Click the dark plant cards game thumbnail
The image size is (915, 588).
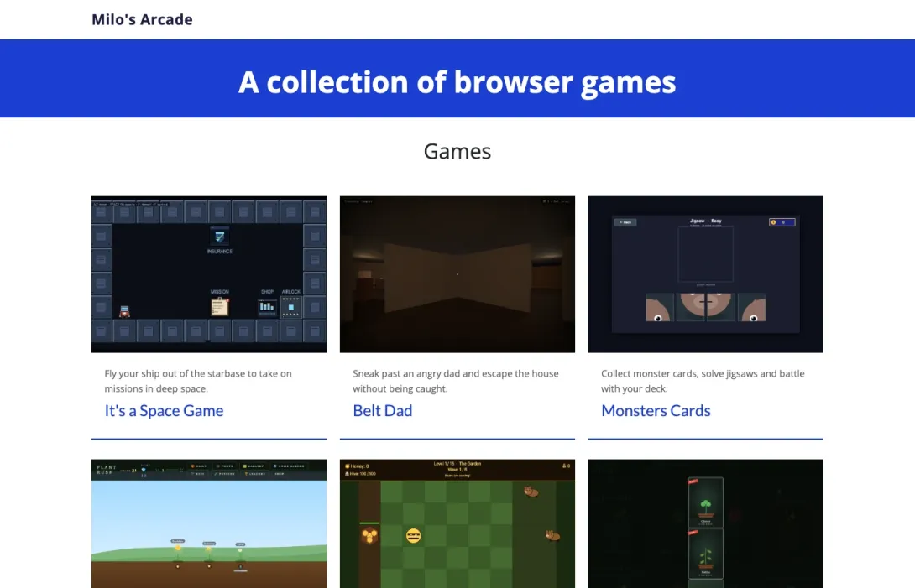tap(705, 523)
